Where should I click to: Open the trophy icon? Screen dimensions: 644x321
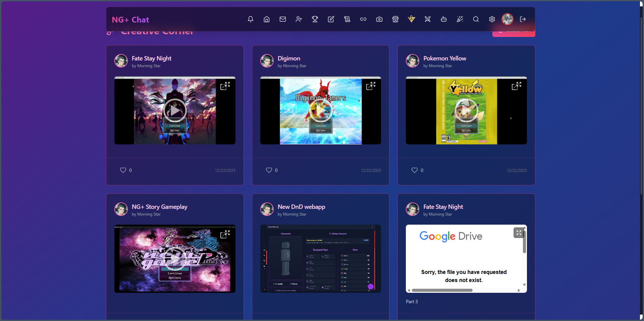315,19
